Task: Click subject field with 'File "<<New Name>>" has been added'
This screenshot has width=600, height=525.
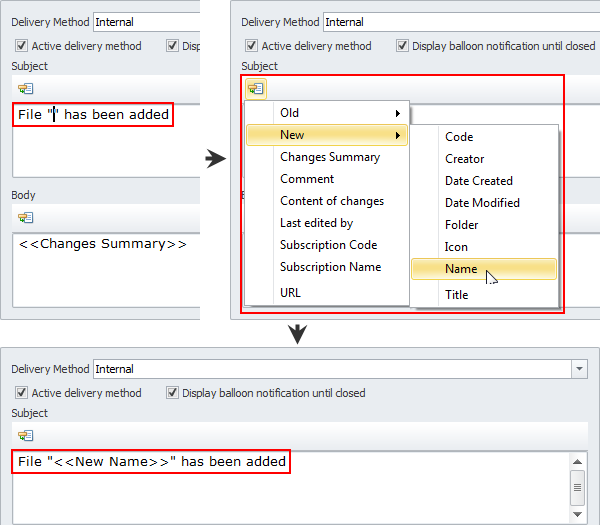Action: pos(152,462)
